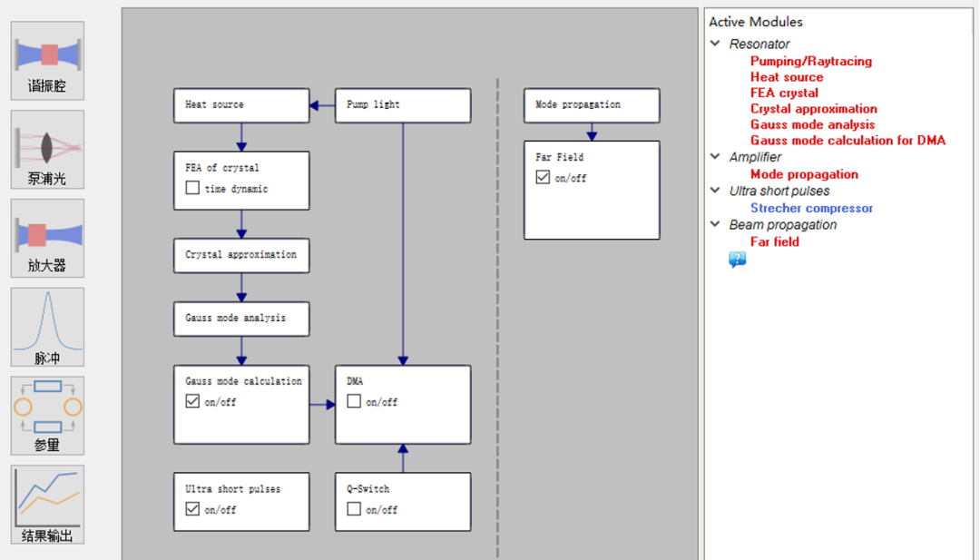Click the Pump light flowchart block

[x=403, y=105]
